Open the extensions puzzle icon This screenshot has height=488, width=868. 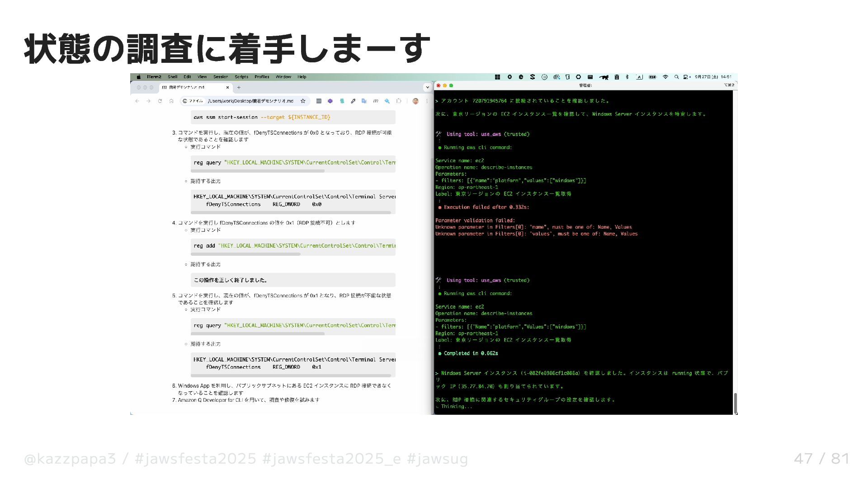398,101
